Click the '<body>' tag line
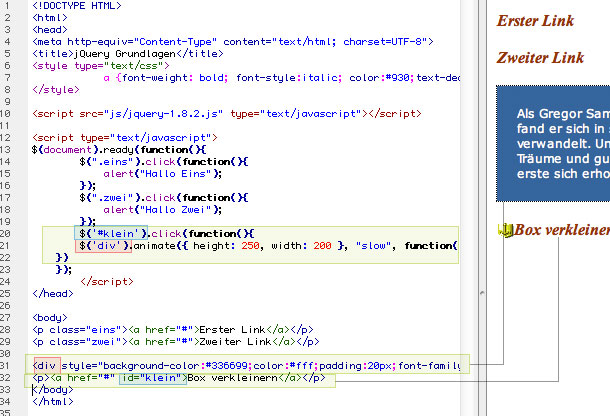 click(50, 318)
